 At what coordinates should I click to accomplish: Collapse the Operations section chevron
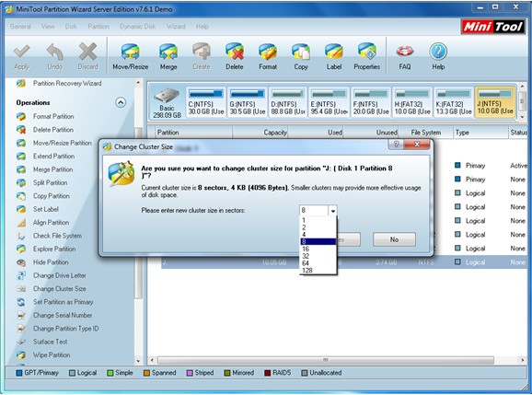point(121,102)
